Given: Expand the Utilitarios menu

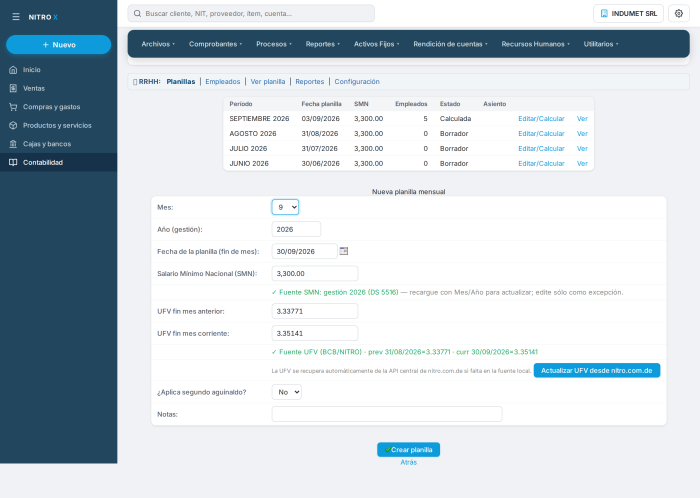Looking at the screenshot, I should click(601, 44).
